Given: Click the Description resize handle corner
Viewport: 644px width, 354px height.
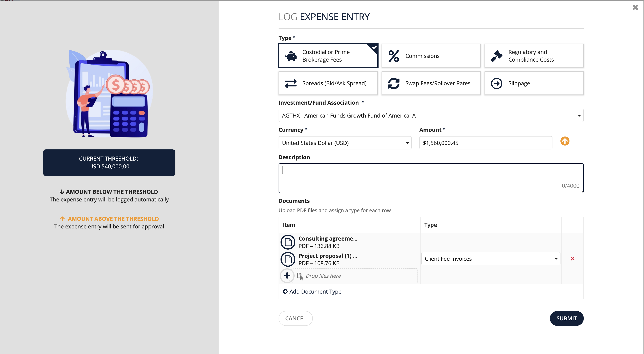Looking at the screenshot, I should click(582, 191).
